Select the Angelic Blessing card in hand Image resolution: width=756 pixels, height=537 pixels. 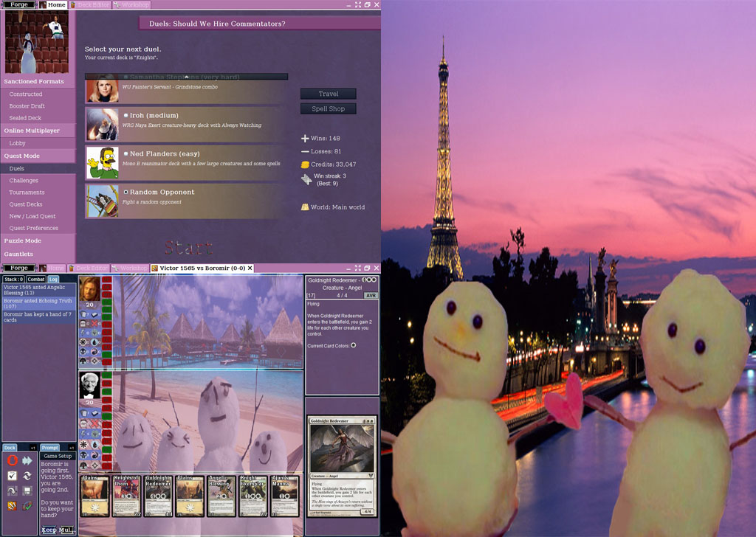(221, 496)
